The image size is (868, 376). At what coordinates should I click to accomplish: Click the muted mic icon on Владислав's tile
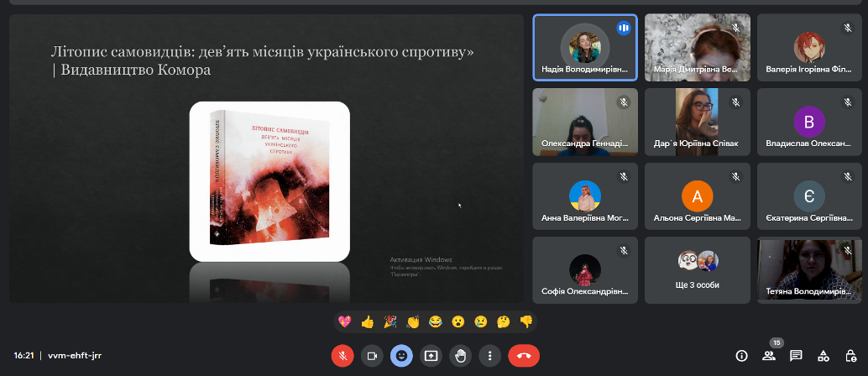click(x=848, y=102)
